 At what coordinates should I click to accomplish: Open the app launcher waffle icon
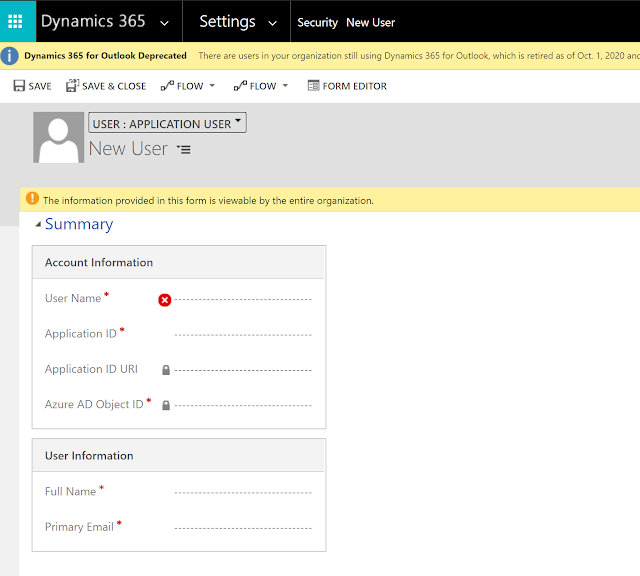[16, 21]
